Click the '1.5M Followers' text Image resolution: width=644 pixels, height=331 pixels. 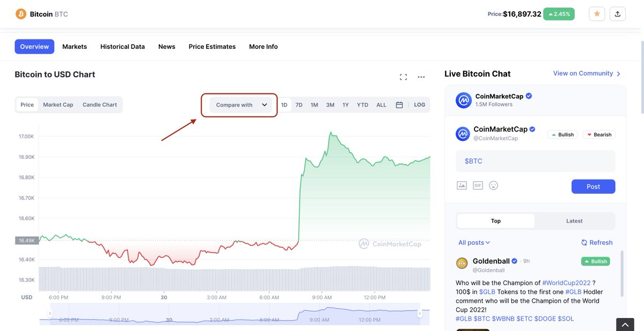point(494,104)
